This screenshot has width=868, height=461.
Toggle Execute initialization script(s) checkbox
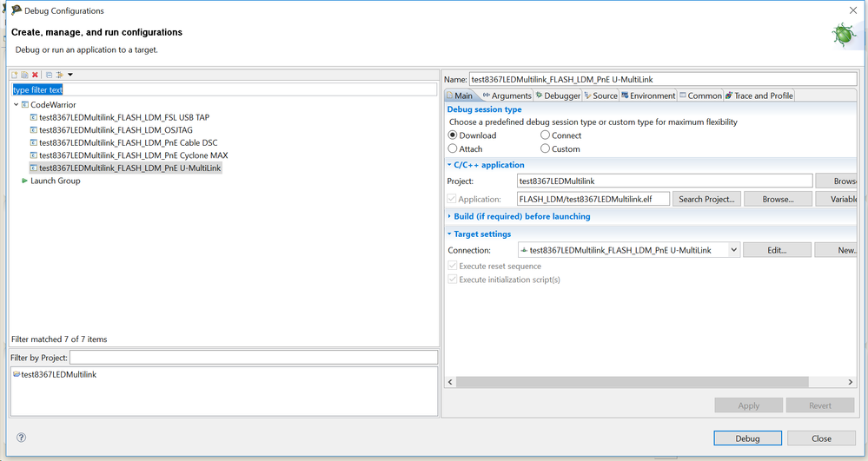pos(453,280)
